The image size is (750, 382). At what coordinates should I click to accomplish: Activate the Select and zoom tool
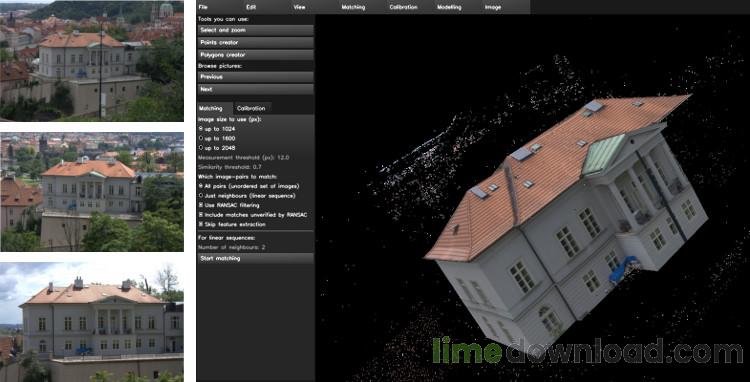point(255,30)
